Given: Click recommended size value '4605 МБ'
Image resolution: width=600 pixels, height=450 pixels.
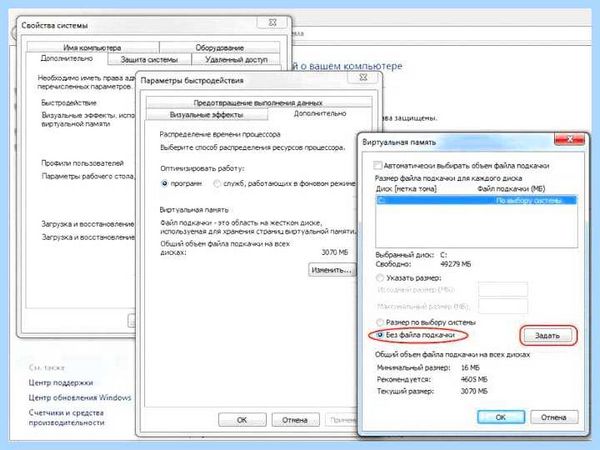Looking at the screenshot, I should (x=474, y=379).
